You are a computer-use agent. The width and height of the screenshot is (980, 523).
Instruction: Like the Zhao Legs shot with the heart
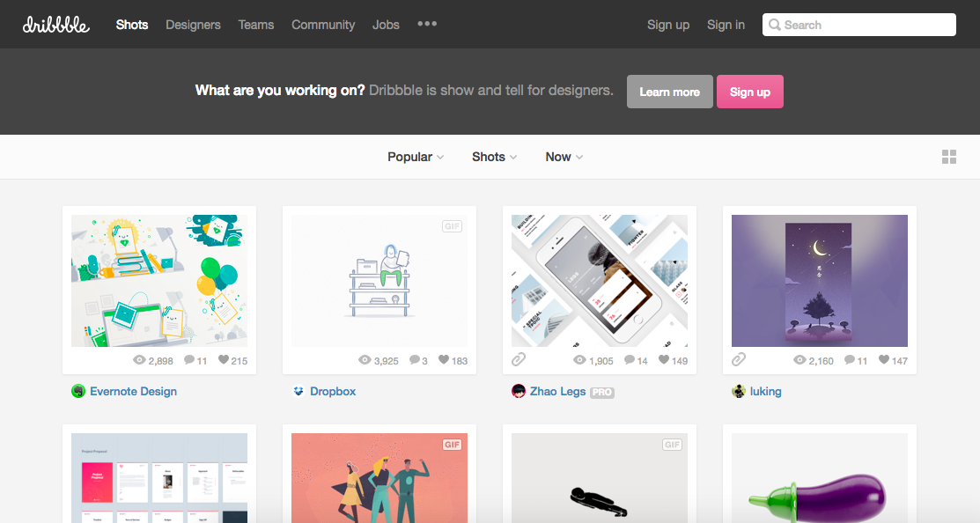[x=665, y=359]
